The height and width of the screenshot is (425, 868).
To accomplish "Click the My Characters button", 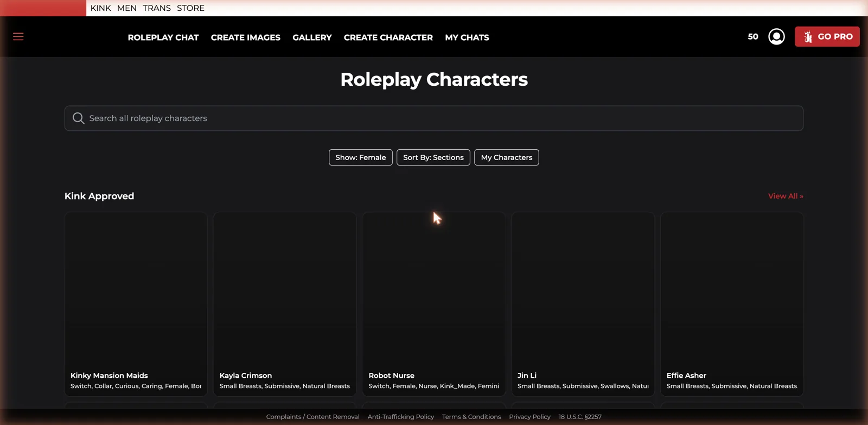I will [x=507, y=157].
